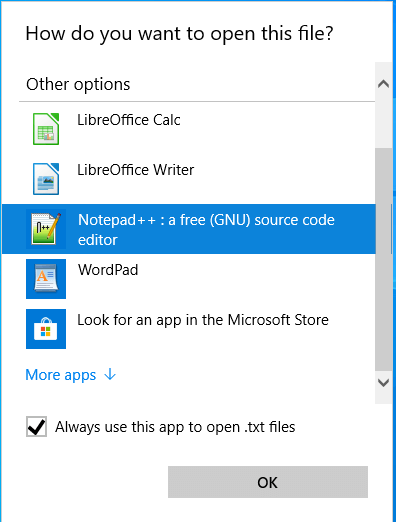Select the 'LibreOffice Writer' text entry
Viewport: 396px width, 522px height.
(135, 170)
